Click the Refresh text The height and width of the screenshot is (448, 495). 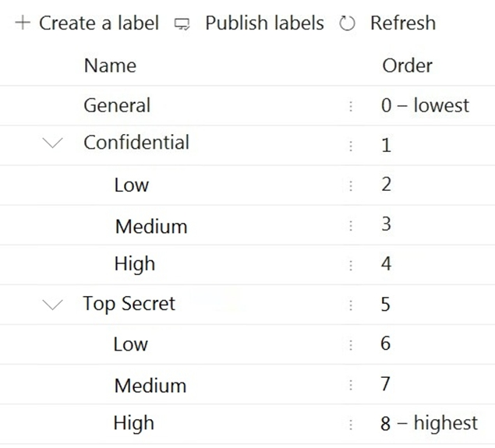[402, 23]
